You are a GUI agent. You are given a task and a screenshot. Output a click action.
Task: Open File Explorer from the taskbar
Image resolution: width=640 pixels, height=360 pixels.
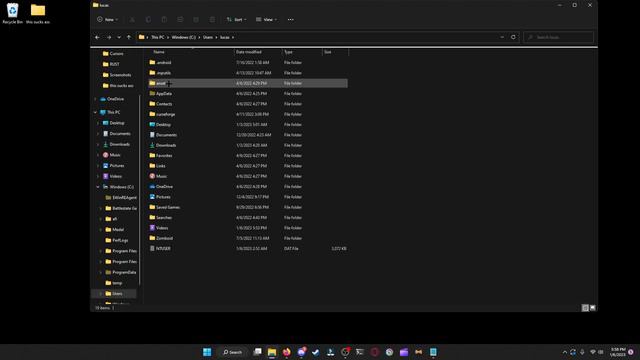(272, 352)
